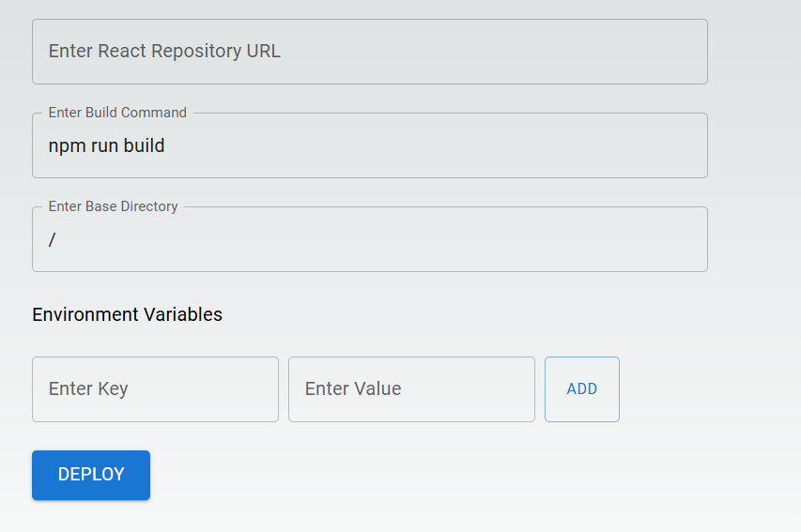
Task: Click the '/' slash in Base Directory
Action: pos(53,240)
